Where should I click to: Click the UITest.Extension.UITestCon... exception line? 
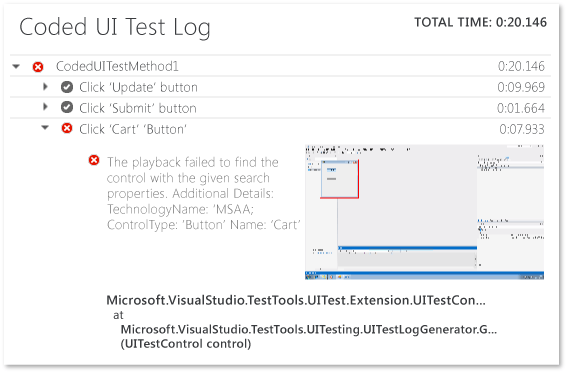click(x=296, y=300)
